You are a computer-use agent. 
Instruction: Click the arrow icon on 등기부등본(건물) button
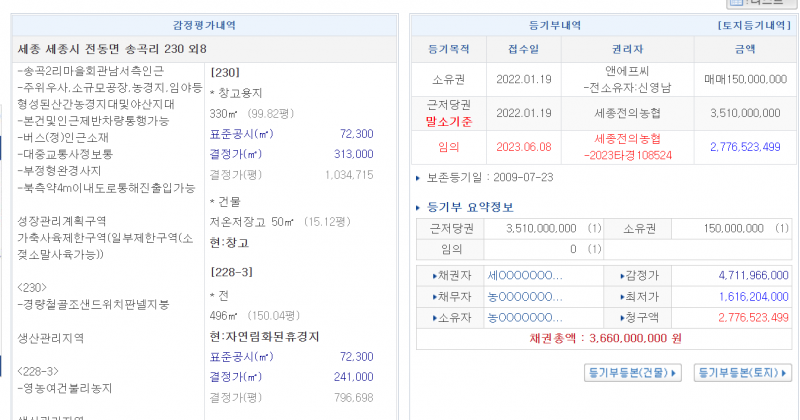pyautogui.click(x=675, y=373)
